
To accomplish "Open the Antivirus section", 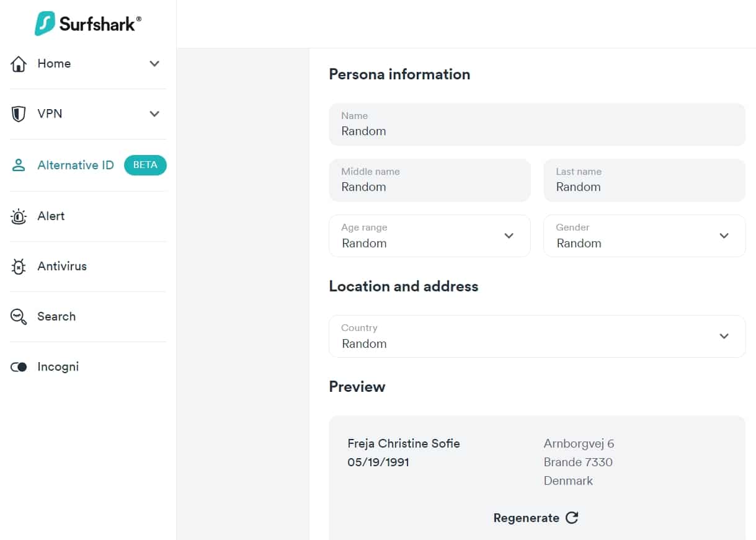I will (87, 266).
